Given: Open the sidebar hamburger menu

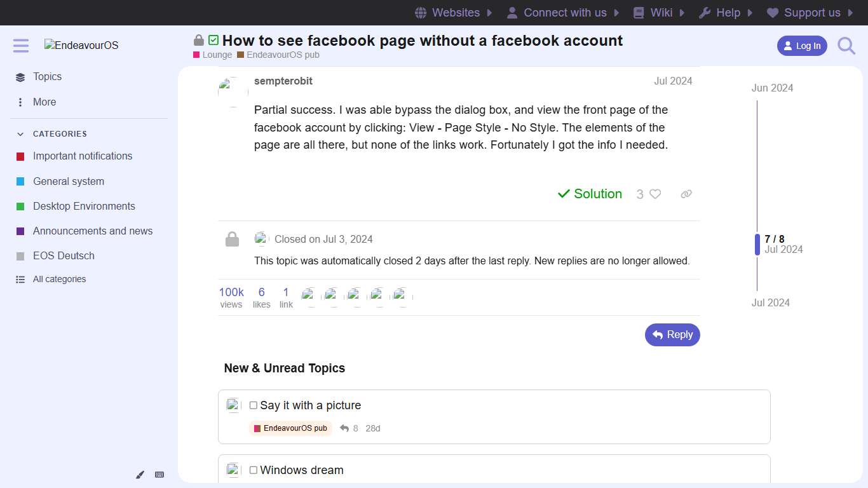Looking at the screenshot, I should coord(20,45).
